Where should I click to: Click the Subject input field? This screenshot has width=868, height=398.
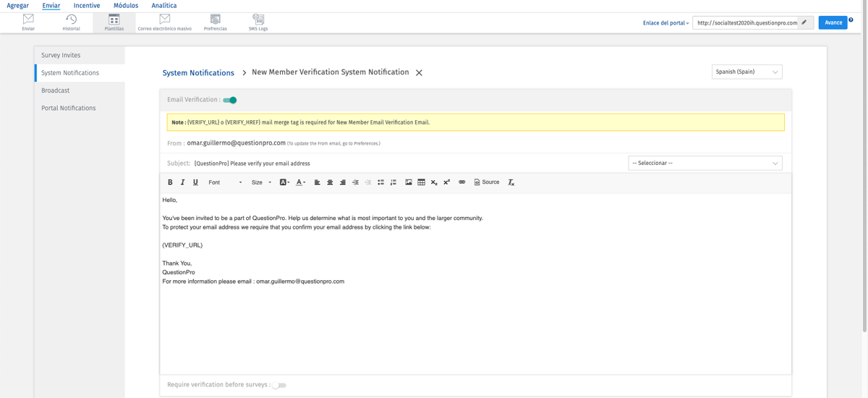coord(408,164)
